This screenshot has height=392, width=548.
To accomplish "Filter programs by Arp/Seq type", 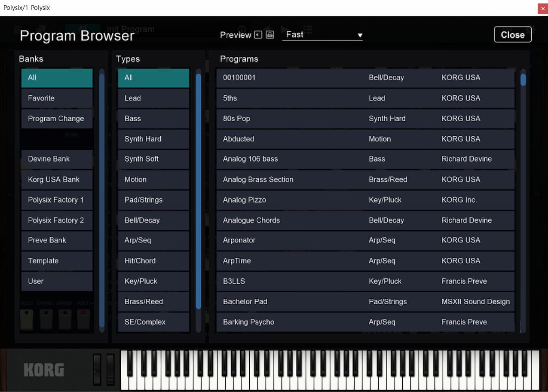I will pyautogui.click(x=154, y=240).
